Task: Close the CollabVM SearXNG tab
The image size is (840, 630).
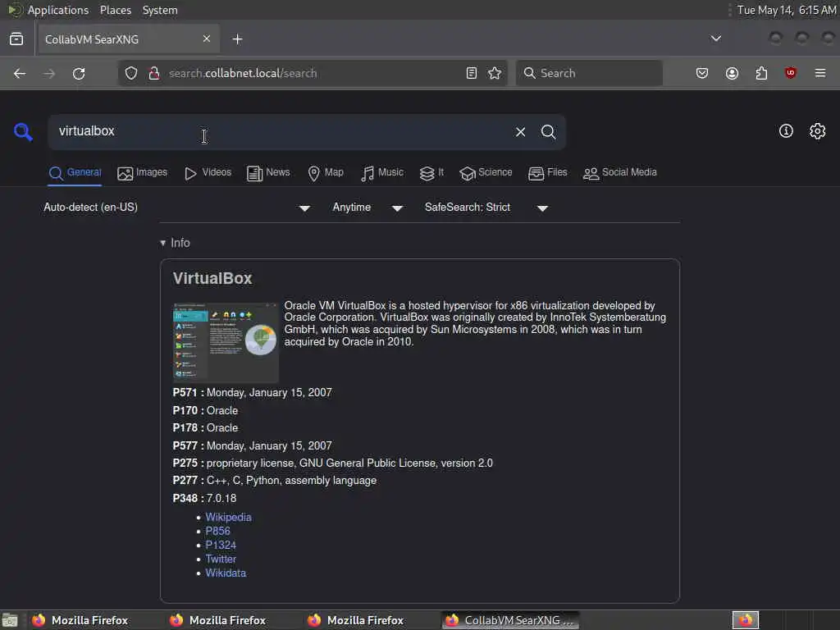Action: (207, 39)
